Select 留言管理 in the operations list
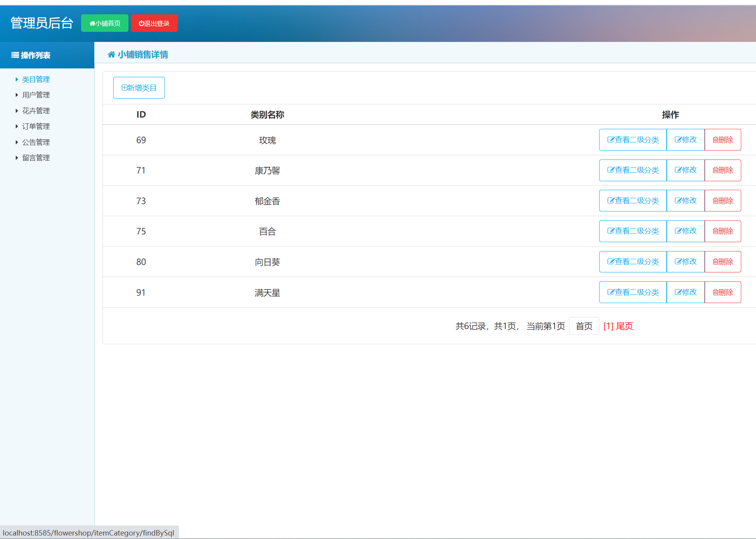756x539 pixels. 36,158
